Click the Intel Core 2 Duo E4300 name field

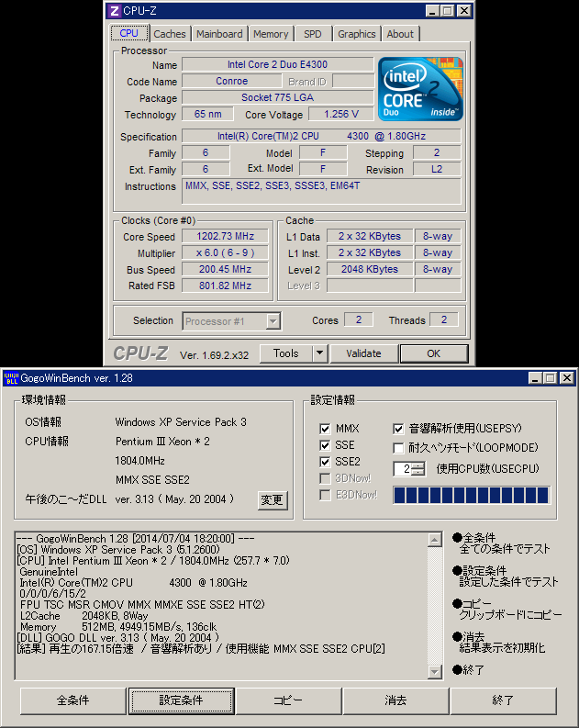click(277, 64)
